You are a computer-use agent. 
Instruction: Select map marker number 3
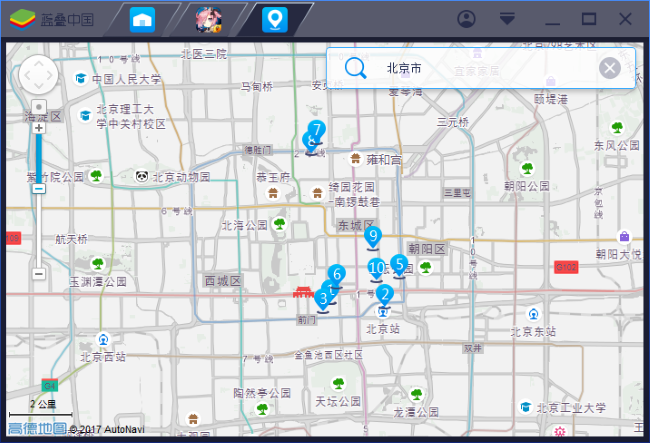click(322, 300)
